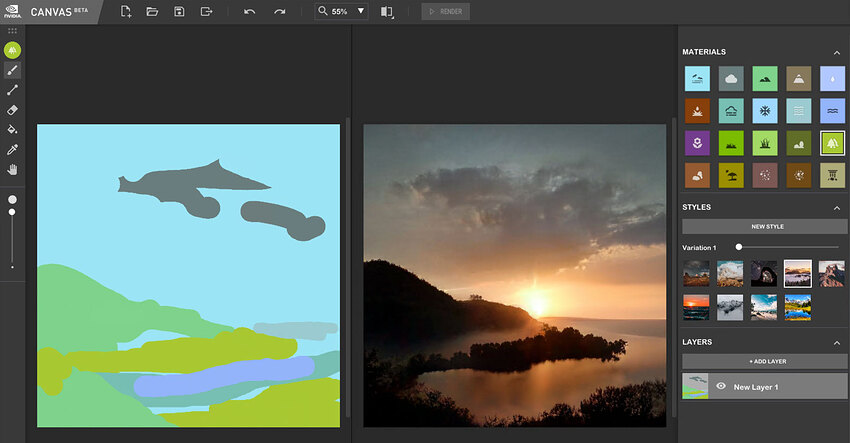Select the Line tool

[12, 90]
